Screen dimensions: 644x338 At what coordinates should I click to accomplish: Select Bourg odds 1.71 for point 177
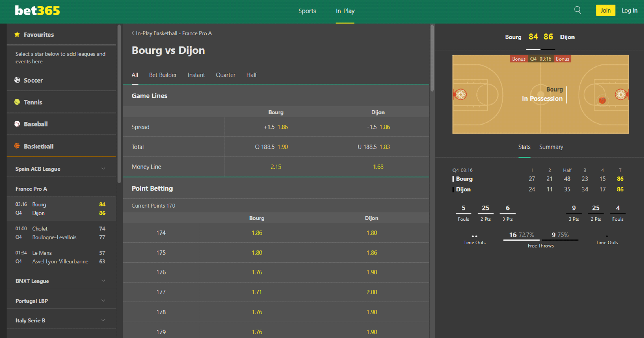pos(257,292)
